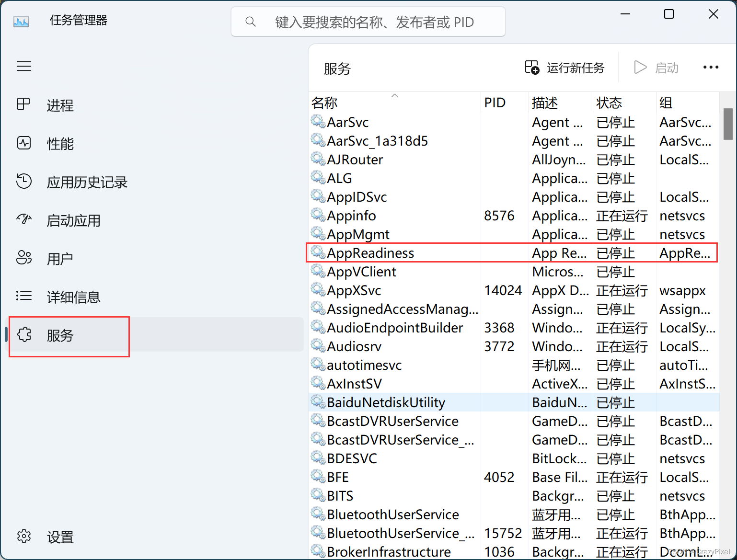Viewport: 737px width, 560px height.
Task: Open 设置 at the sidebar bottom
Action: pos(60,537)
